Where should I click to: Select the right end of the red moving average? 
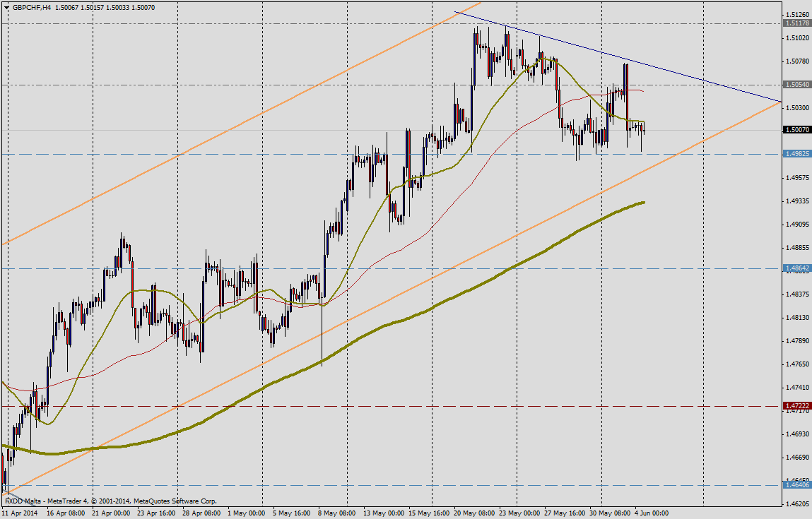tap(640, 90)
